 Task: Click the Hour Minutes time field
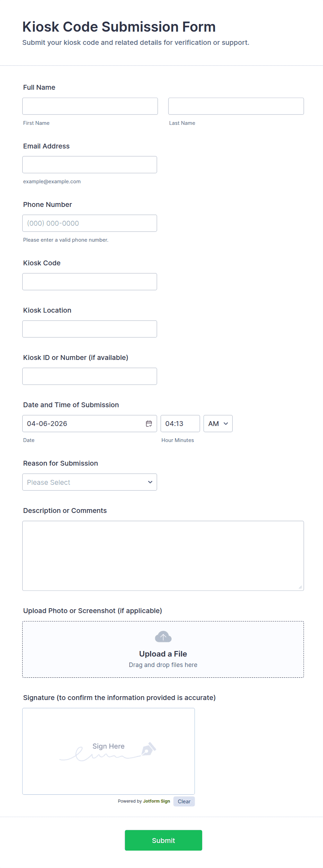pyautogui.click(x=180, y=424)
